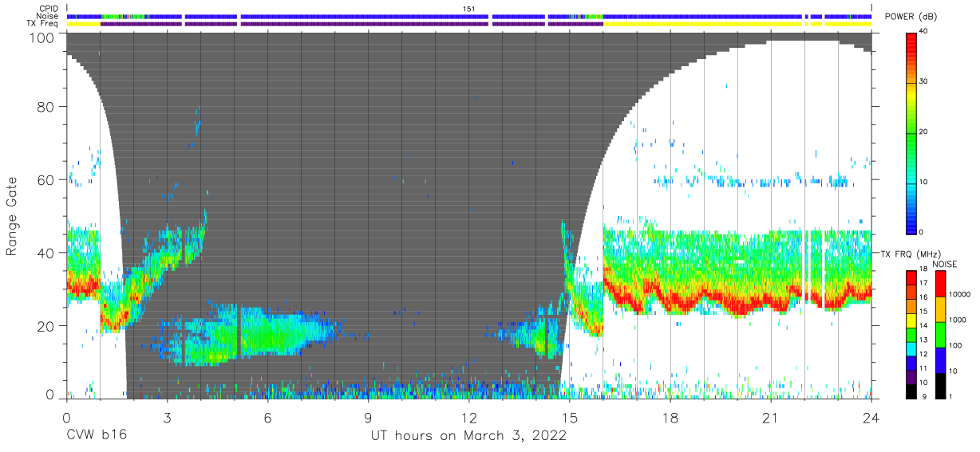Click the 60 tick on Range Gate axis
The width and height of the screenshot is (980, 452).
pyautogui.click(x=45, y=179)
